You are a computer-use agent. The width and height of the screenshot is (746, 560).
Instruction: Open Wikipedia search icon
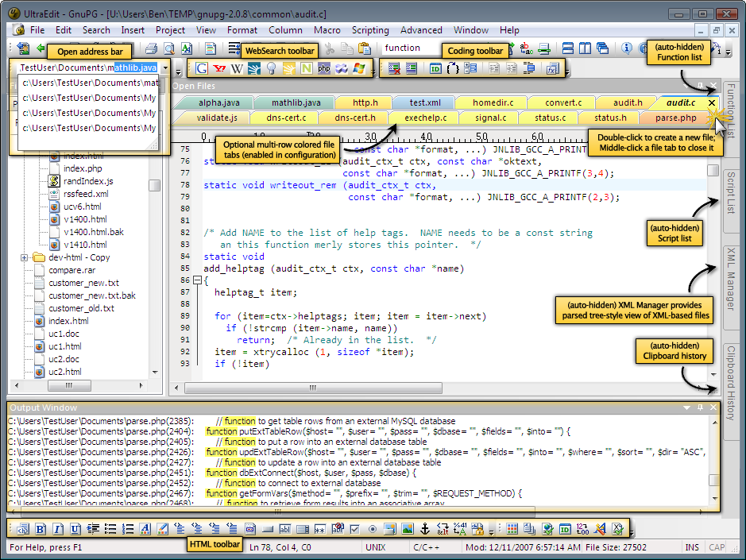237,68
